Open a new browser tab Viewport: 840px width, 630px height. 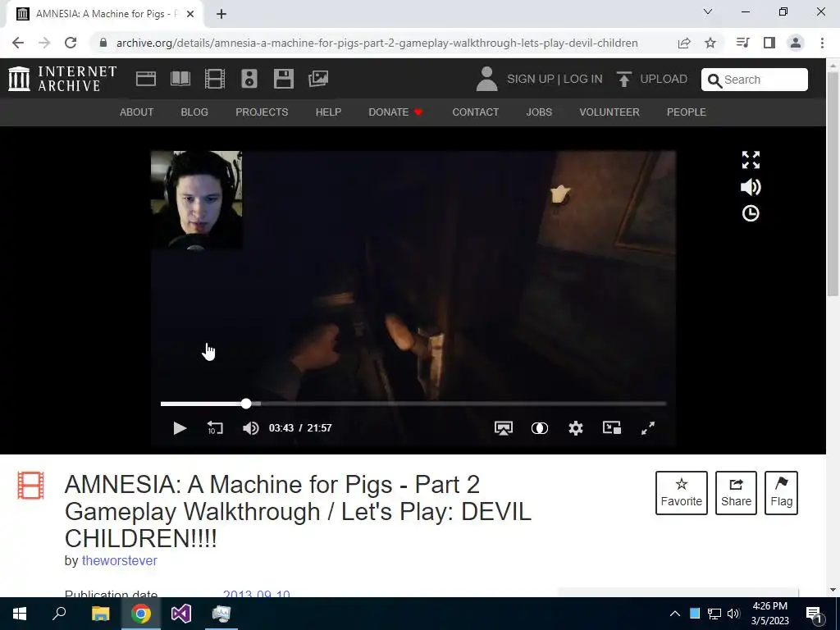[221, 14]
